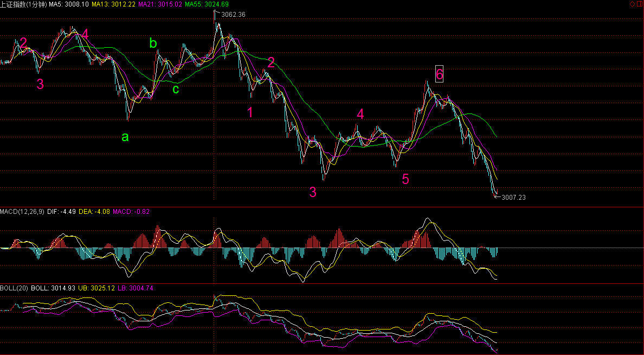Screen dimensions: 644x355
Task: Click the DIF: -4.49 value
Action: click(61, 212)
